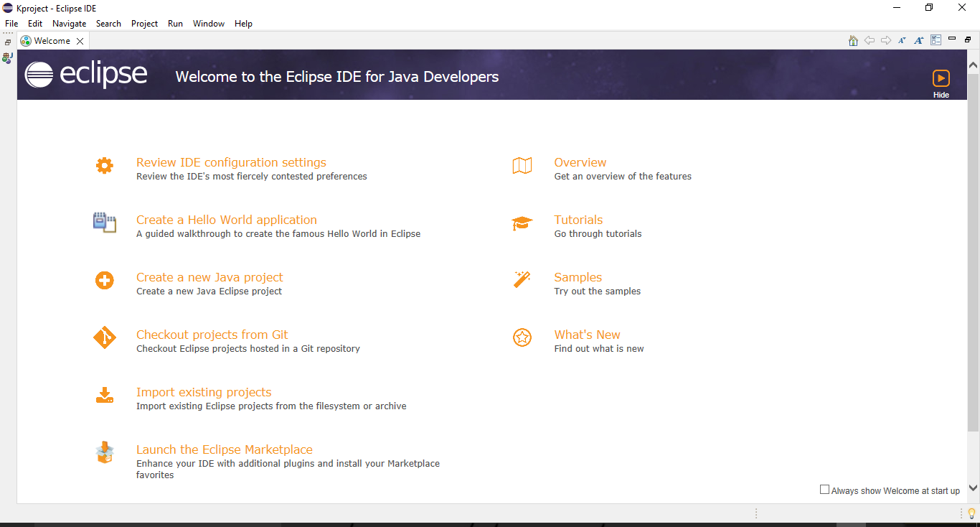The image size is (980, 527).
Task: Click Create a Hello World application link
Action: tap(226, 220)
